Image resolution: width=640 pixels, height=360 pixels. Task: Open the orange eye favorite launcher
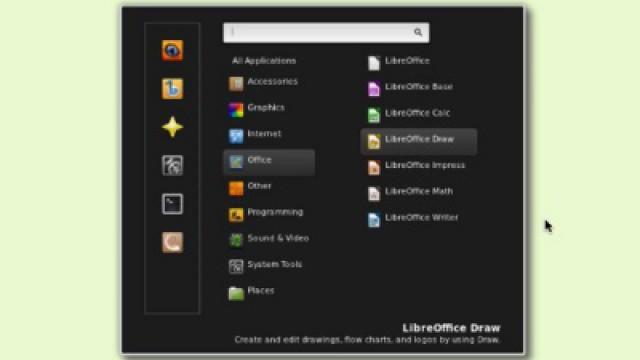coord(172,51)
